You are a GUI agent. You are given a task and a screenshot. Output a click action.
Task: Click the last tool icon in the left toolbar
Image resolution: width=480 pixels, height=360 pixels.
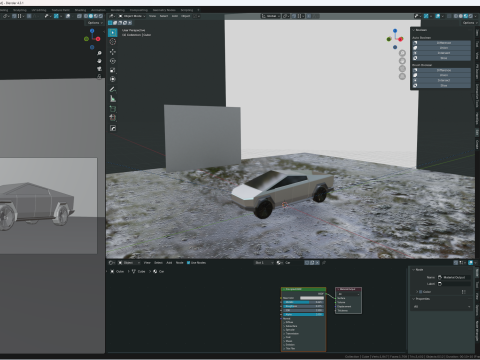(x=113, y=128)
